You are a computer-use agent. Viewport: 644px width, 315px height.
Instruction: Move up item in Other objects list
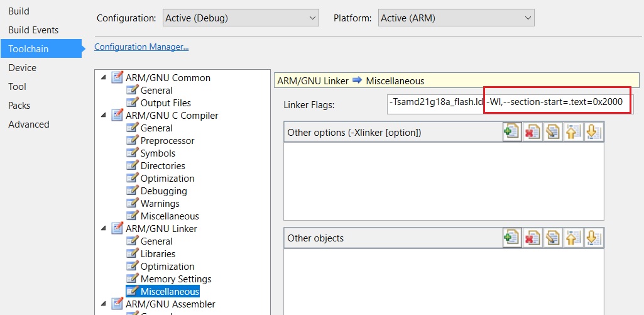tap(574, 238)
